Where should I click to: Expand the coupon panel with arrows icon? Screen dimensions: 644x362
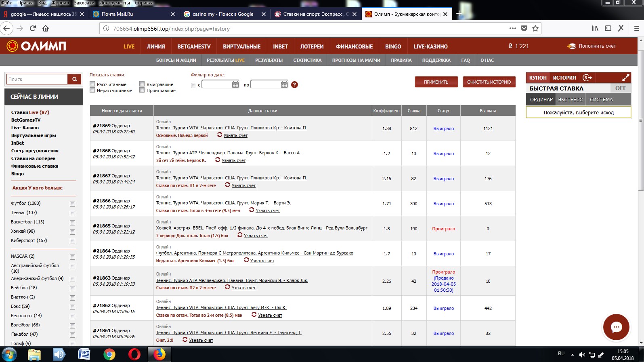click(625, 78)
